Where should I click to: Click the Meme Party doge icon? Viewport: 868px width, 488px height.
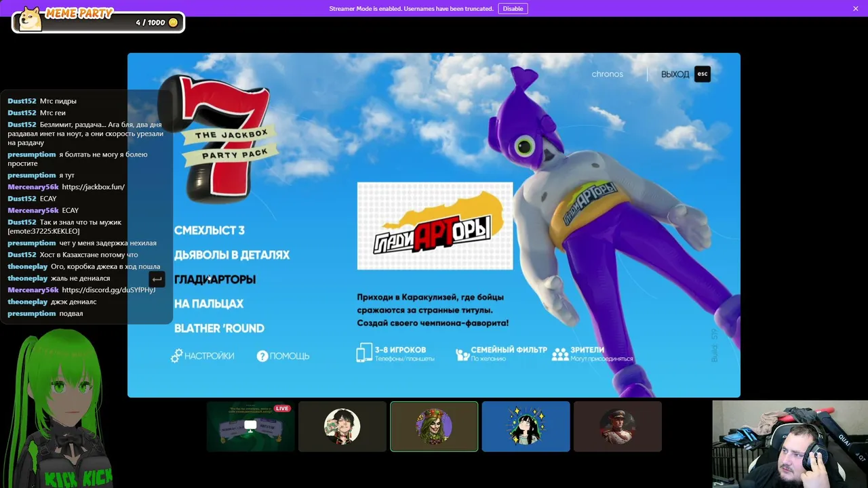[x=31, y=19]
